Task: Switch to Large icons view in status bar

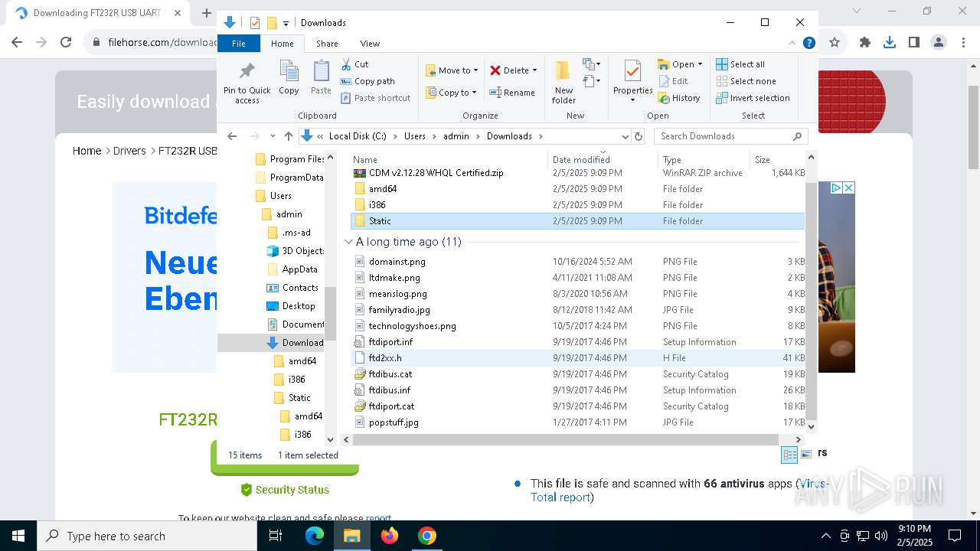Action: click(x=805, y=455)
